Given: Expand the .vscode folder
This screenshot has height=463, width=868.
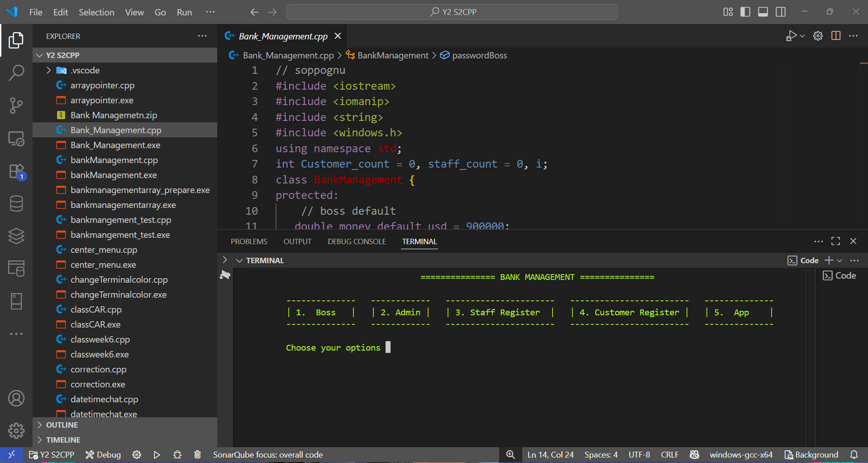Looking at the screenshot, I should pos(49,70).
